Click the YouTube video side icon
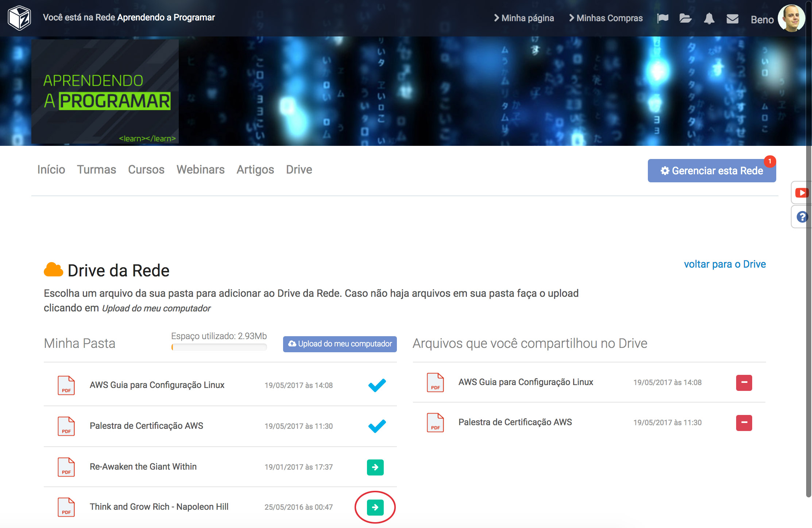 tap(801, 193)
